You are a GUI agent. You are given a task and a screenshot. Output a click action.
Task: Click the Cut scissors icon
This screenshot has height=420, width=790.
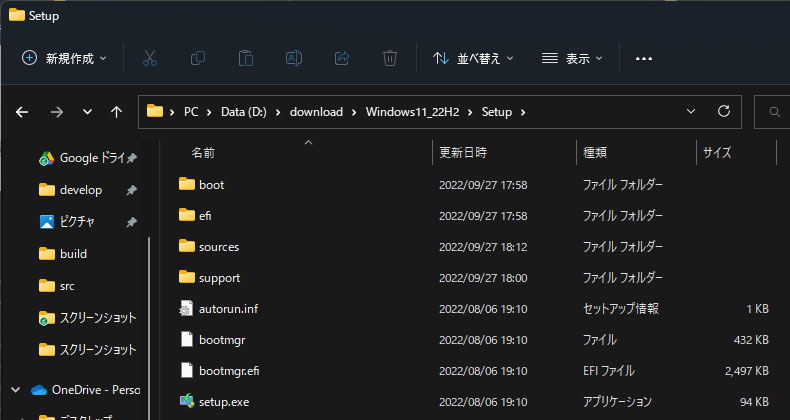150,58
